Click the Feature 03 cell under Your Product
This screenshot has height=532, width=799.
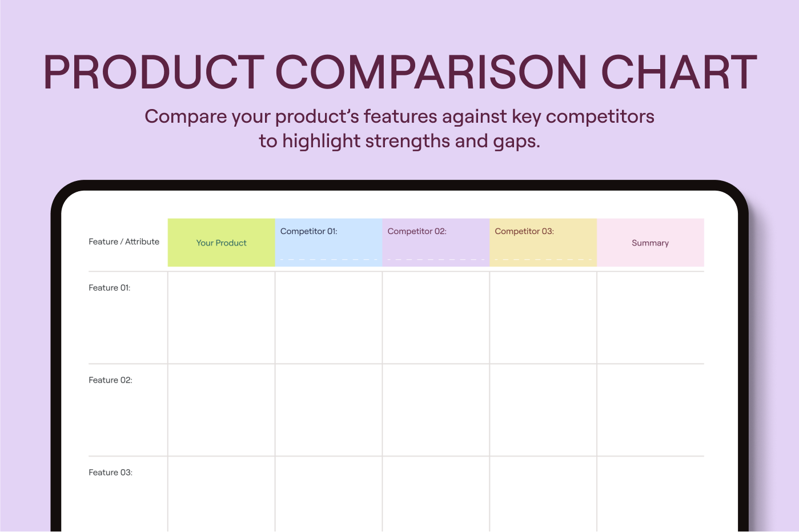(x=221, y=494)
